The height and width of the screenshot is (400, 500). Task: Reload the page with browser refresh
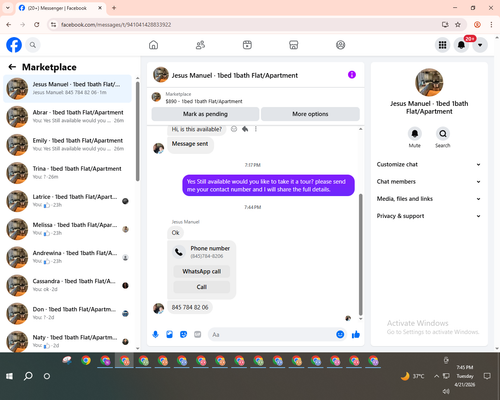point(37,25)
